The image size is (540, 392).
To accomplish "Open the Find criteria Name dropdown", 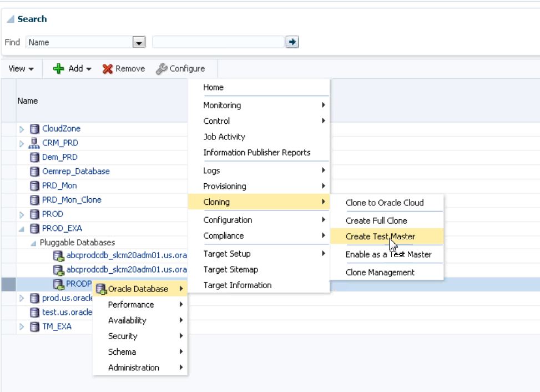I will coord(139,43).
